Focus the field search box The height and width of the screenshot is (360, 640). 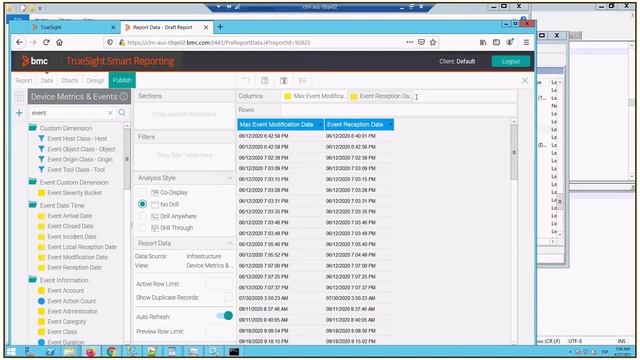(69, 113)
